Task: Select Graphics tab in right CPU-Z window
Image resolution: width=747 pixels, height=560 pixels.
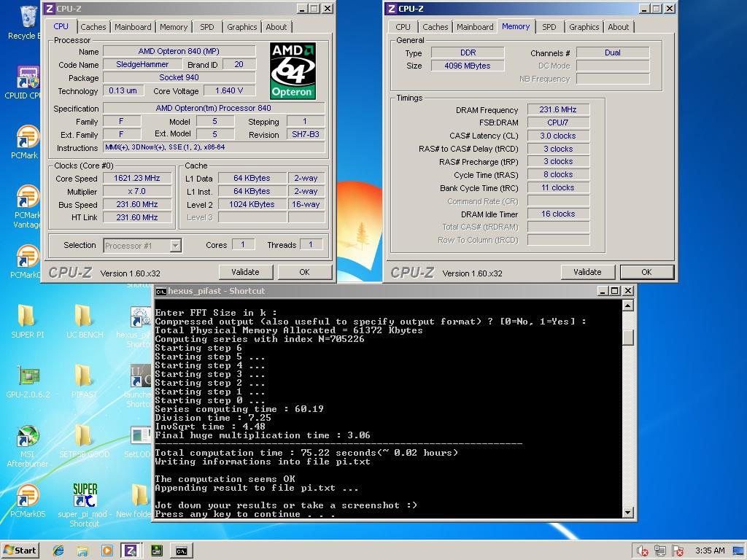Action: click(x=584, y=27)
